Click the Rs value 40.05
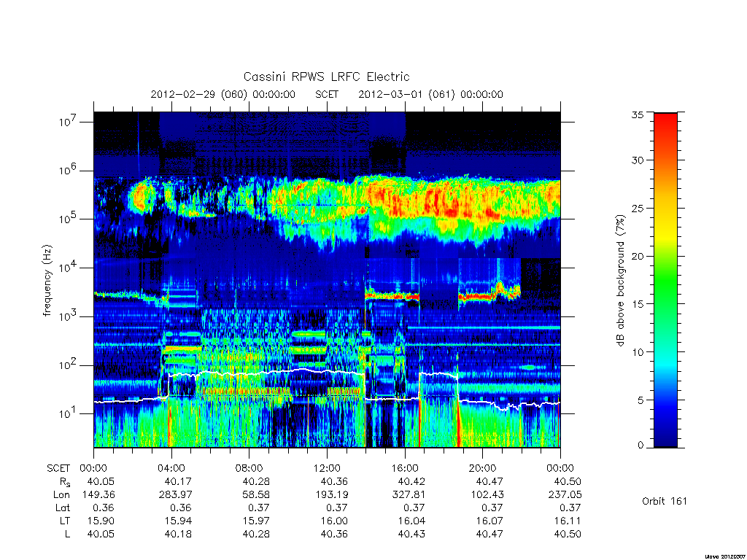This screenshot has width=747, height=560. 101,481
